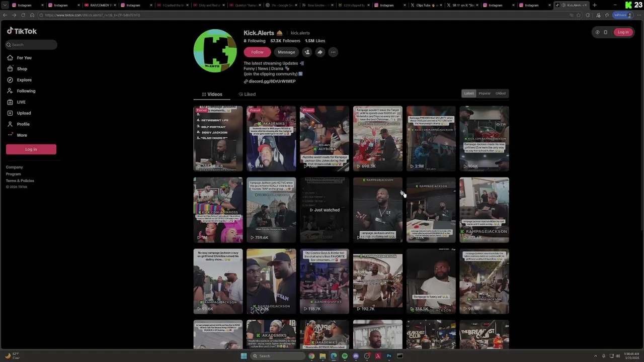
Task: Open the video with 314.5K views
Action: point(431,281)
